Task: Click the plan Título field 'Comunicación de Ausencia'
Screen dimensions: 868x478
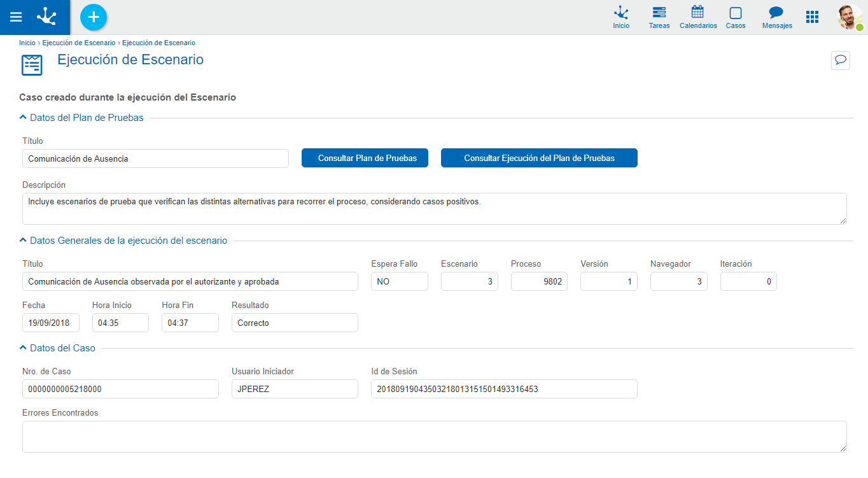Action: (x=155, y=158)
